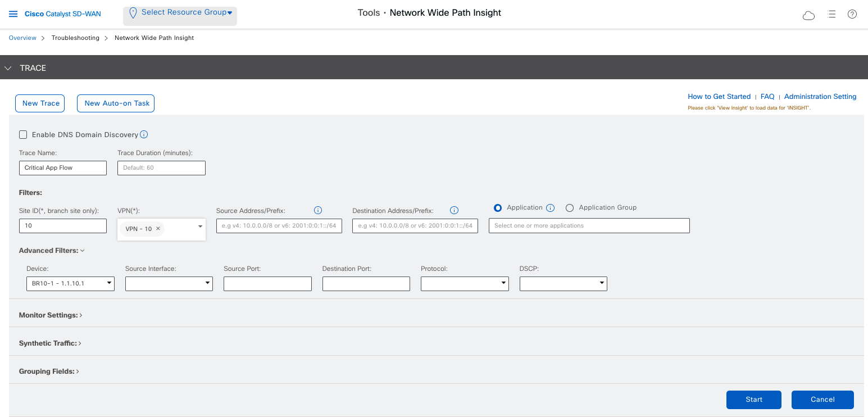Image resolution: width=868 pixels, height=417 pixels.
Task: Click Source Address/Prefix info icon
Action: pyautogui.click(x=318, y=210)
